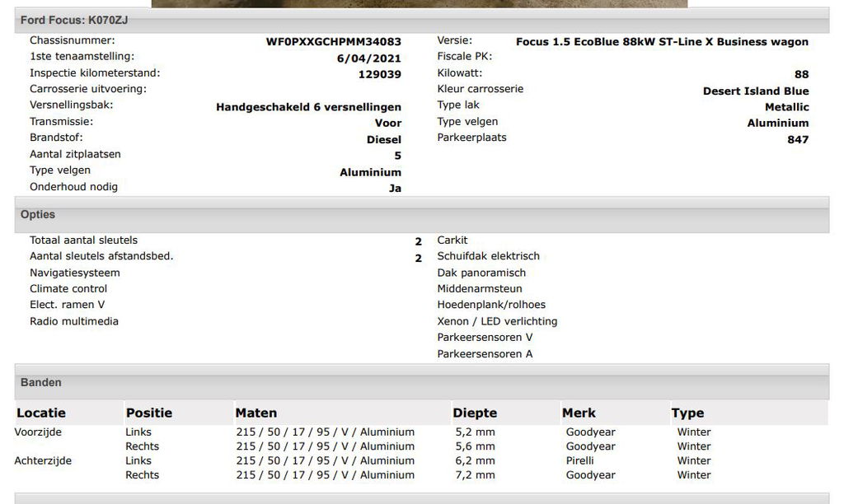Viewport: 844px width, 504px height.
Task: Click the Merk column header
Action: coord(579,413)
